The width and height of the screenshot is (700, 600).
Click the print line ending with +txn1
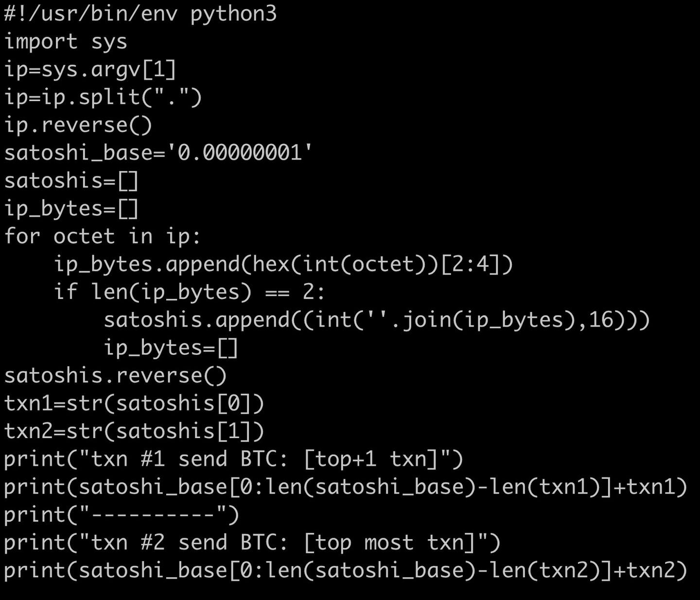coord(345,487)
